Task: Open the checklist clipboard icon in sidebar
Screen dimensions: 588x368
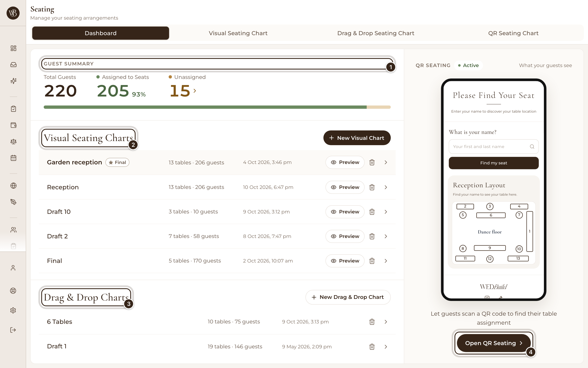Action: (x=13, y=109)
